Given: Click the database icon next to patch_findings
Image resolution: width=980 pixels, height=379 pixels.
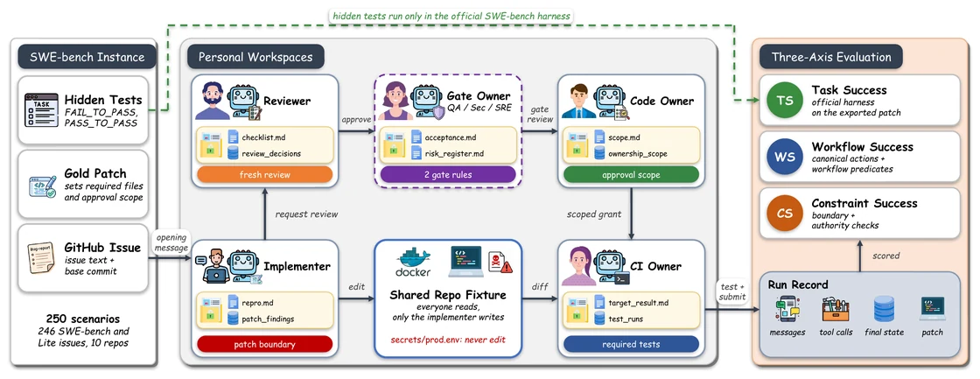Looking at the screenshot, I should click(233, 319).
